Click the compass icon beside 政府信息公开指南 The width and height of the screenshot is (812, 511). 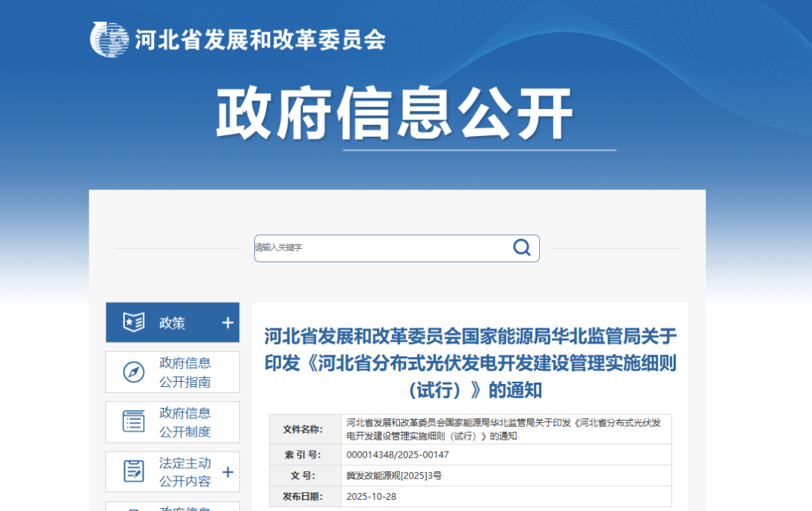132,371
